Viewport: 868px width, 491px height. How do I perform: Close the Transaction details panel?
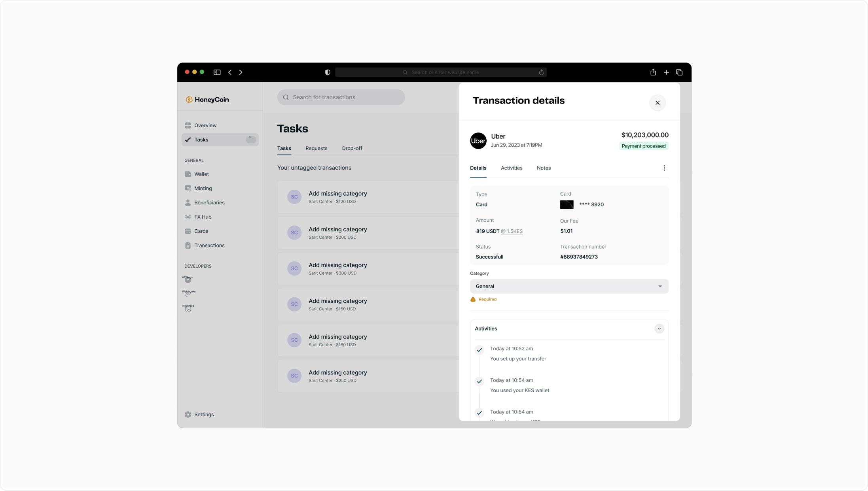coord(657,103)
